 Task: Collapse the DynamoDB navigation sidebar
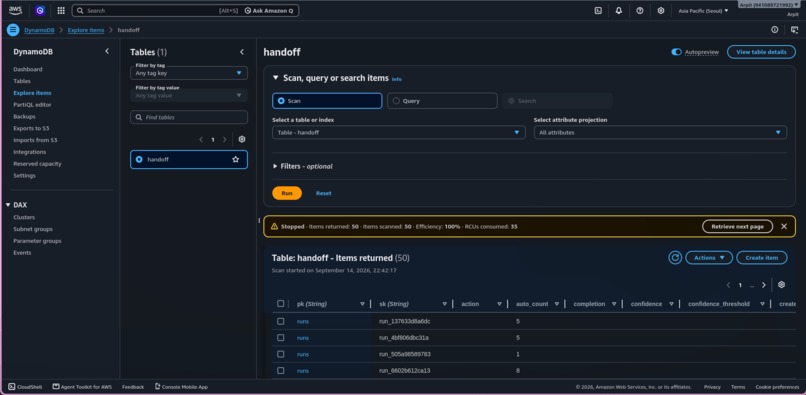click(107, 51)
